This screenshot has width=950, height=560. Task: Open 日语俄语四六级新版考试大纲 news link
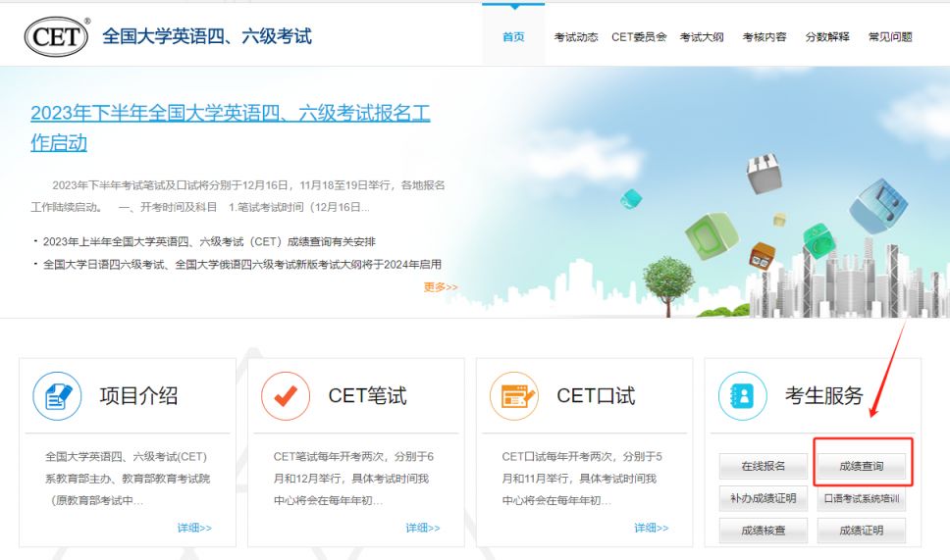click(x=241, y=265)
